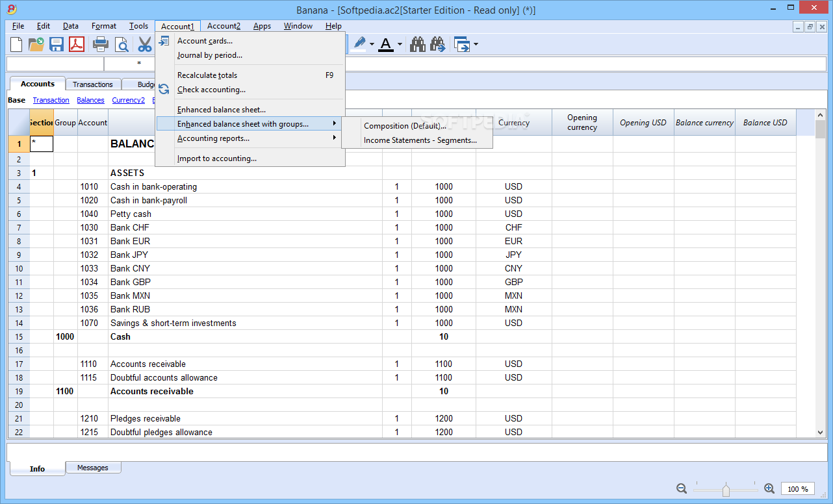The width and height of the screenshot is (833, 504).
Task: Click the Print preview icon
Action: tap(122, 44)
